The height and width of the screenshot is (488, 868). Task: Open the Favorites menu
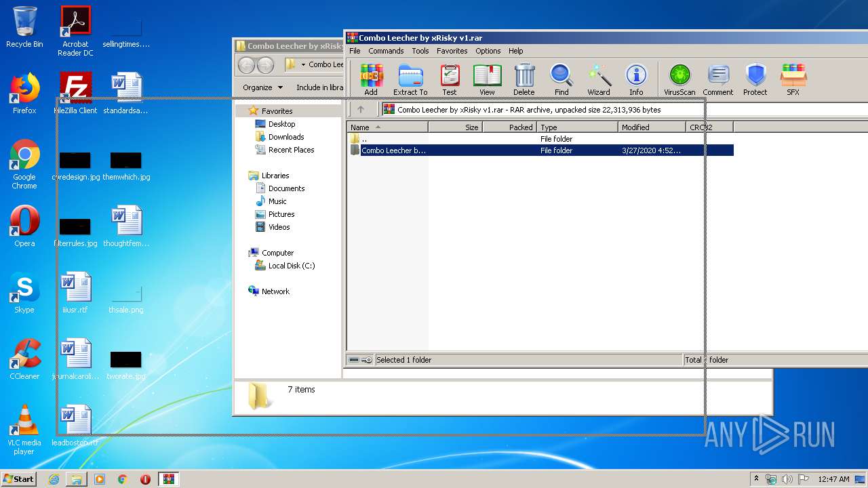(x=452, y=51)
